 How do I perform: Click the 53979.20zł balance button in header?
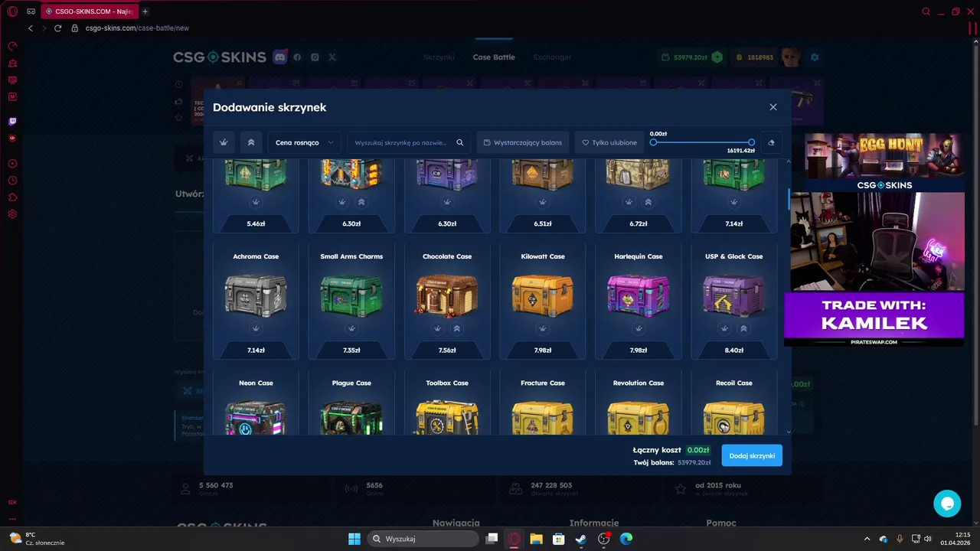tap(691, 57)
